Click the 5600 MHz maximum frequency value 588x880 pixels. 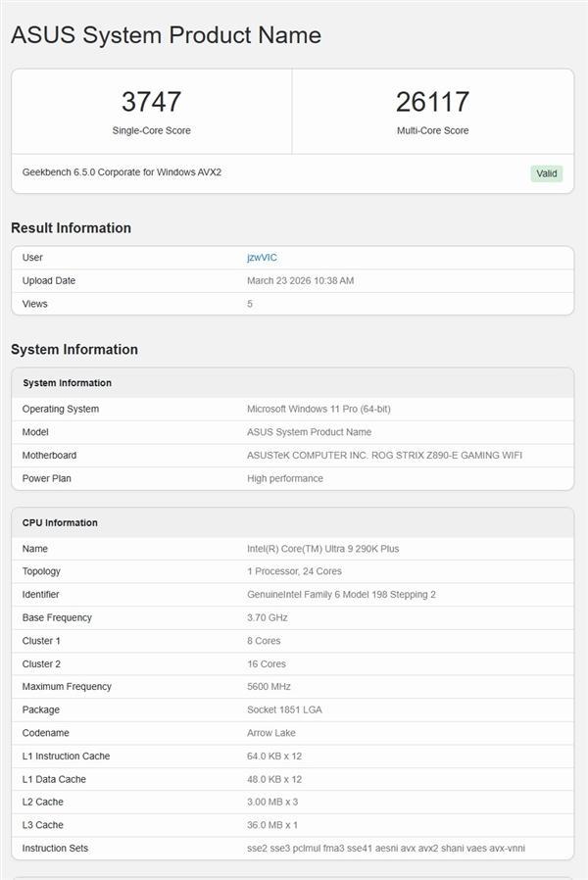pyautogui.click(x=269, y=687)
